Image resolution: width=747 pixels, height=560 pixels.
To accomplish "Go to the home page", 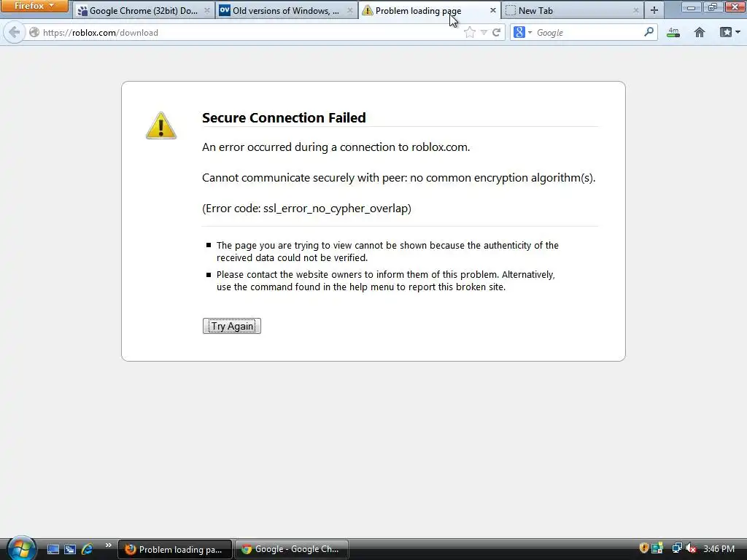I will coord(700,32).
